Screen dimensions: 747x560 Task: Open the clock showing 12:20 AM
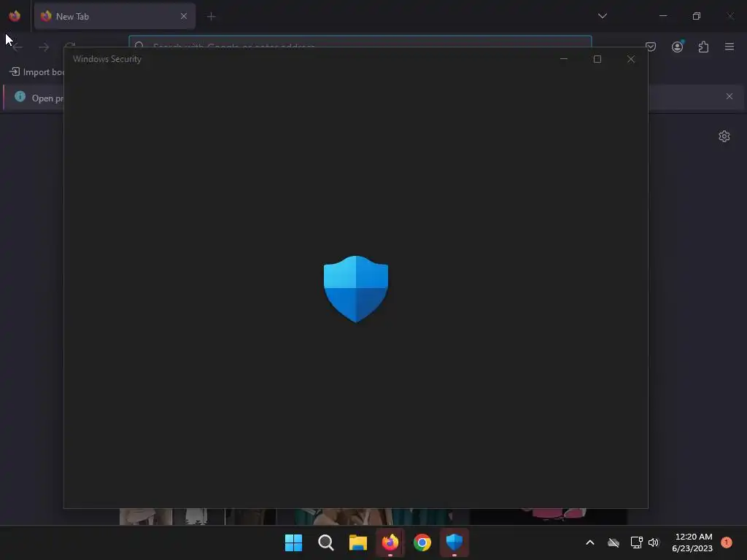pyautogui.click(x=692, y=542)
